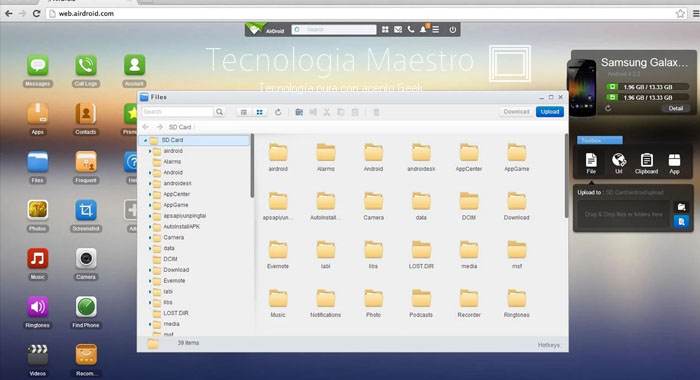Click the delete trash icon in Files toolbar
The image size is (700, 380).
tap(376, 112)
